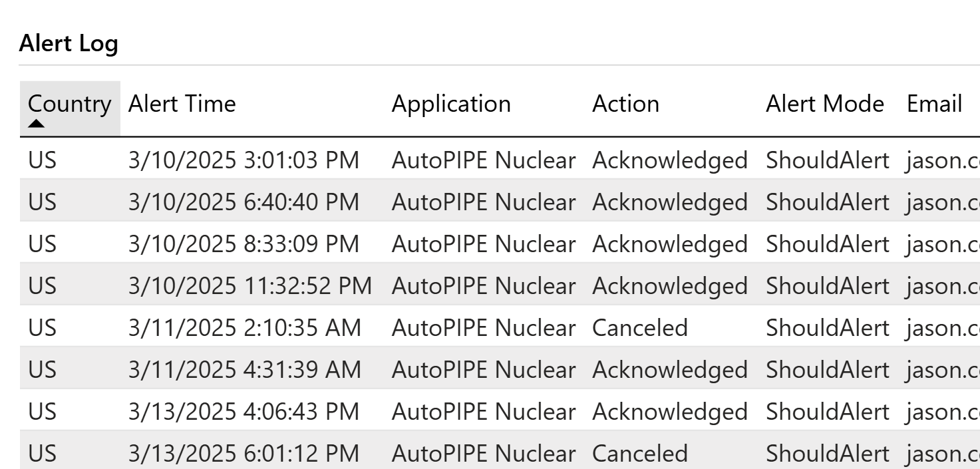This screenshot has width=980, height=469.
Task: Click Acknowledged in the 6:40:40 PM row
Action: point(670,202)
